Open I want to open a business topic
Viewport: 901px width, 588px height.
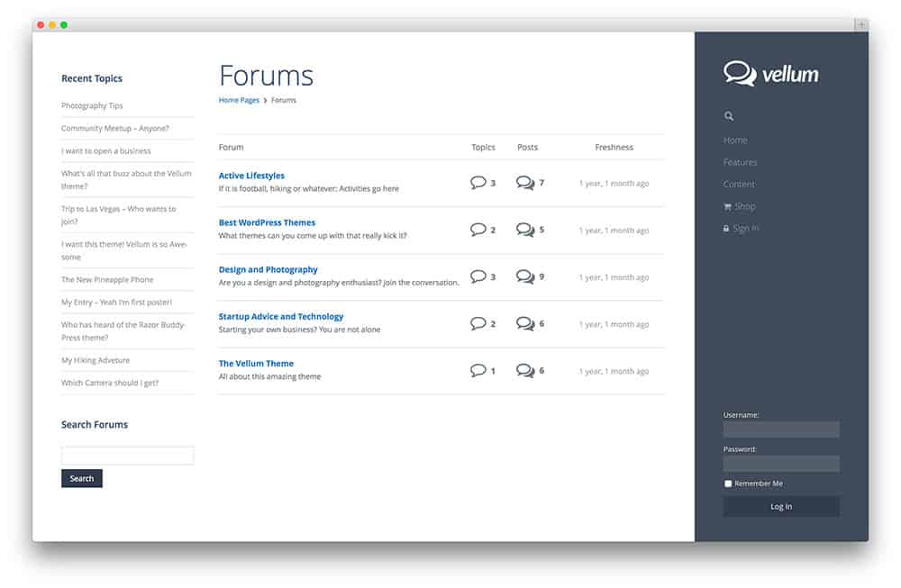106,151
